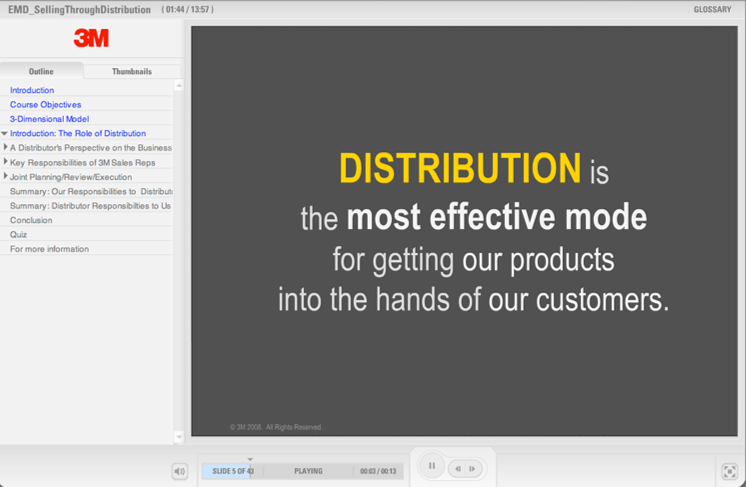
Task: Switch to the Thumbnails tab
Action: (x=132, y=71)
